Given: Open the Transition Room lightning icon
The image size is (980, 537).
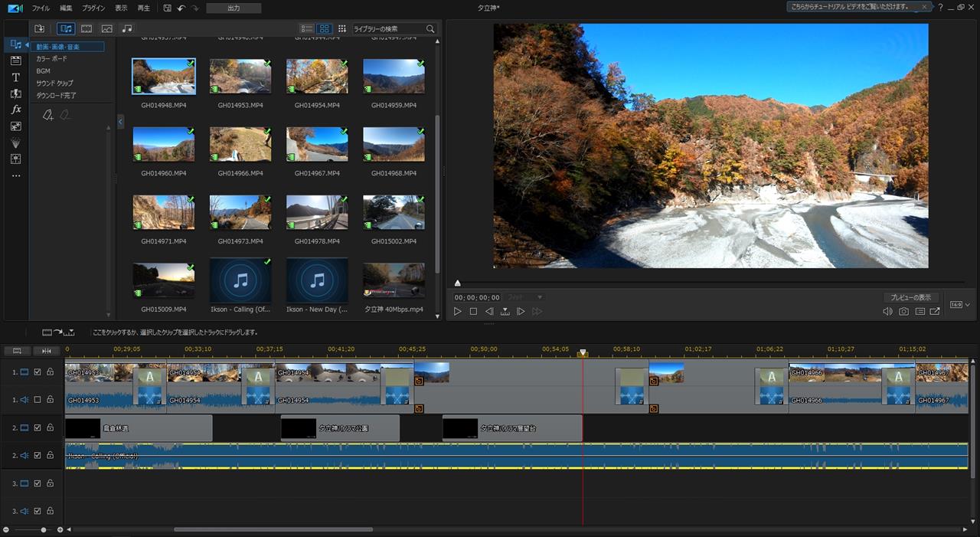Looking at the screenshot, I should tap(16, 93).
